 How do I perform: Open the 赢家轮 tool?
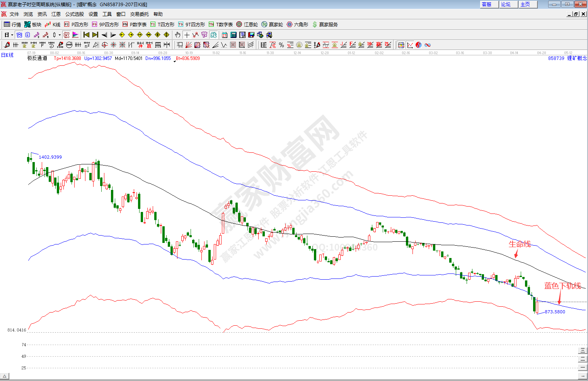272,24
